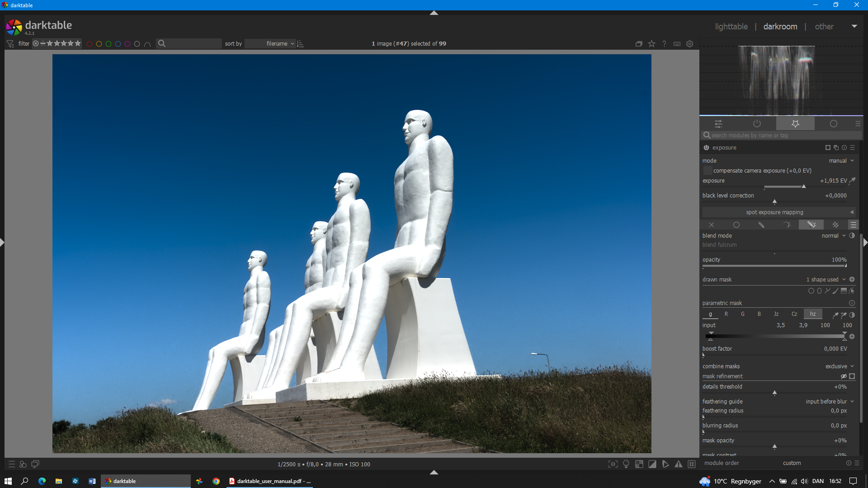Expand the other views dropdown arrow

(854, 26)
